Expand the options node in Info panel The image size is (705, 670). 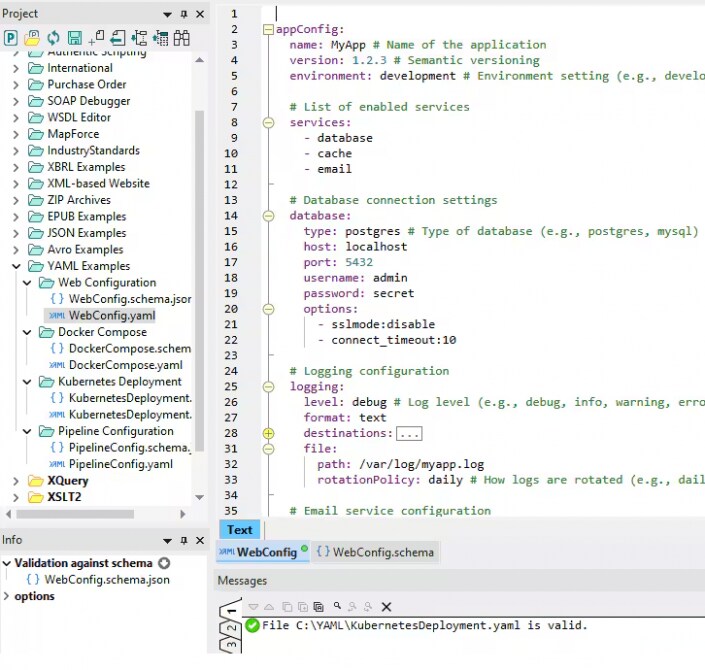point(6,596)
